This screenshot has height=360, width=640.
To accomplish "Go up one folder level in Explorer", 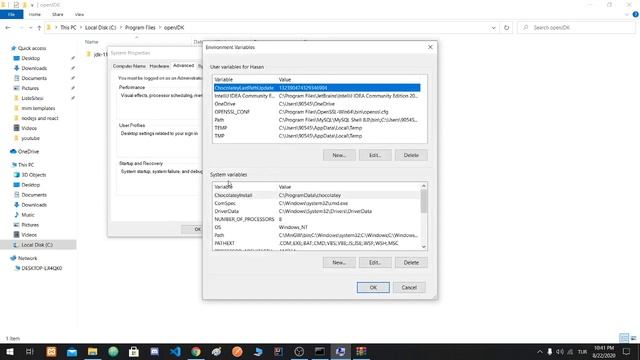I will [x=39, y=27].
